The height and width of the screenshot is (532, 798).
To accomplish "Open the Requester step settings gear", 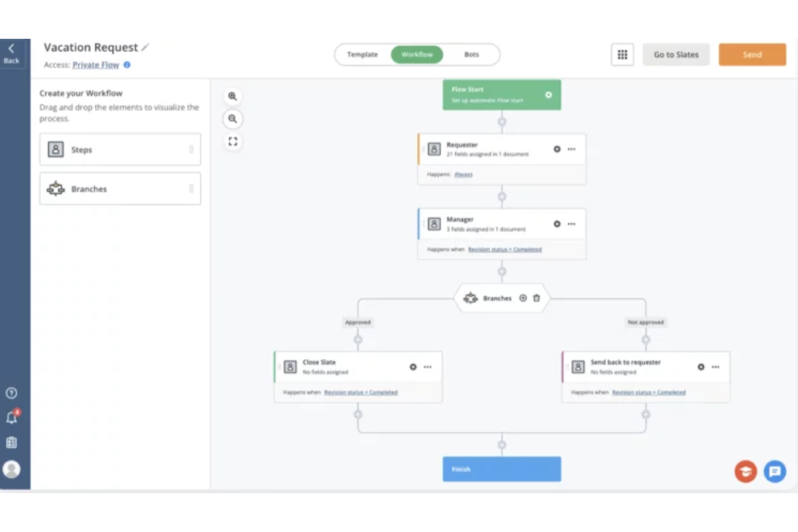I will (x=557, y=149).
